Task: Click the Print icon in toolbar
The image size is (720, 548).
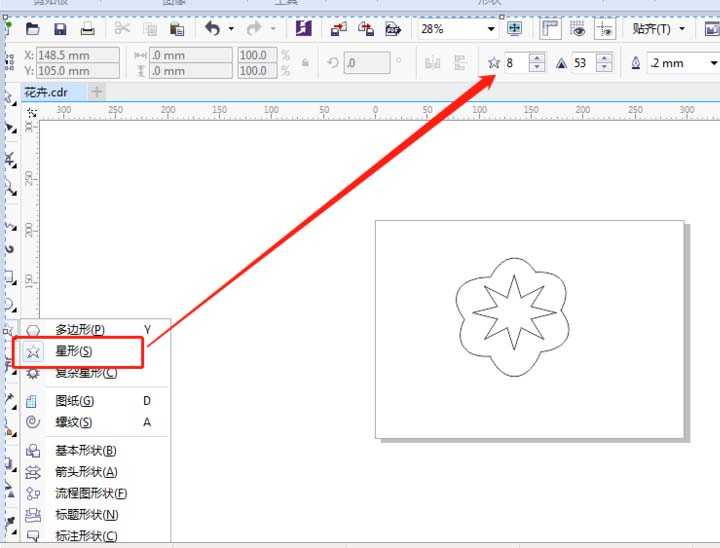Action: pyautogui.click(x=87, y=29)
